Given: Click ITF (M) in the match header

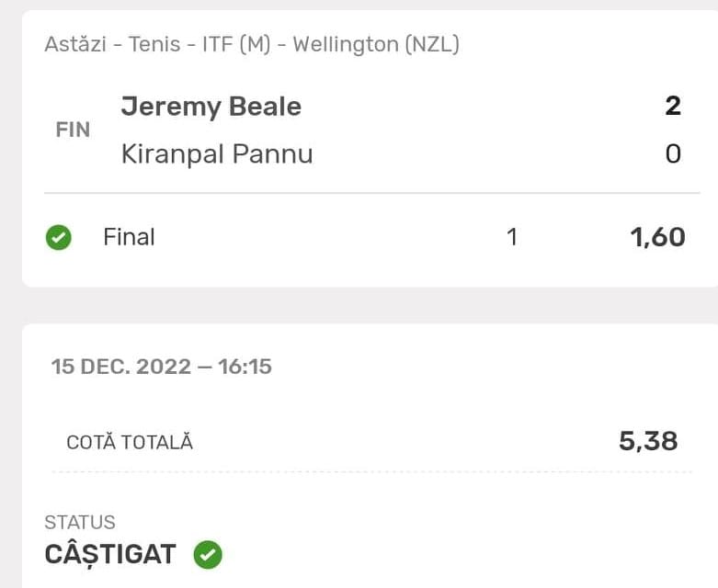Looking at the screenshot, I should (236, 44).
